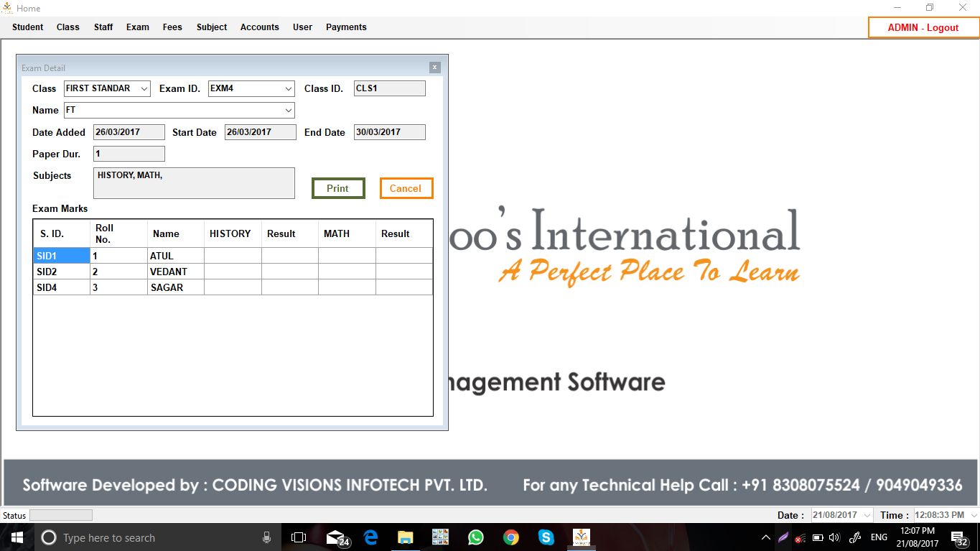Image resolution: width=980 pixels, height=551 pixels.
Task: Click the Date Added field
Action: [x=129, y=132]
